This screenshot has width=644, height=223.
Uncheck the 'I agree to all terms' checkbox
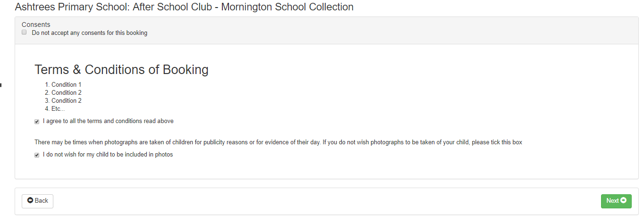pos(37,122)
